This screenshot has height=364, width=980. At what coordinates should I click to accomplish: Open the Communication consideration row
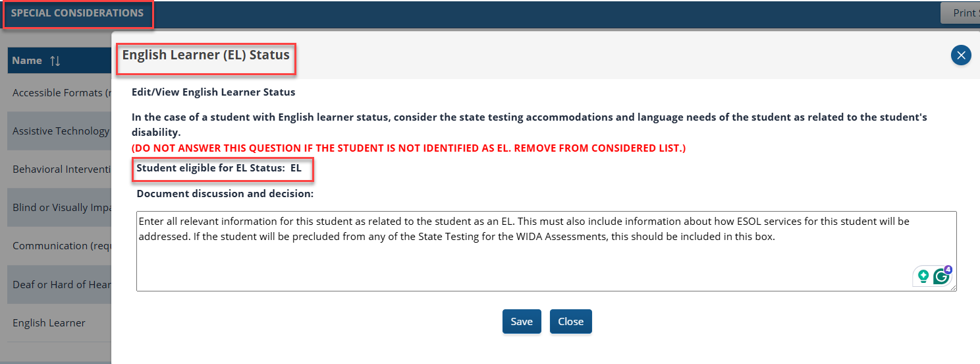tap(61, 246)
